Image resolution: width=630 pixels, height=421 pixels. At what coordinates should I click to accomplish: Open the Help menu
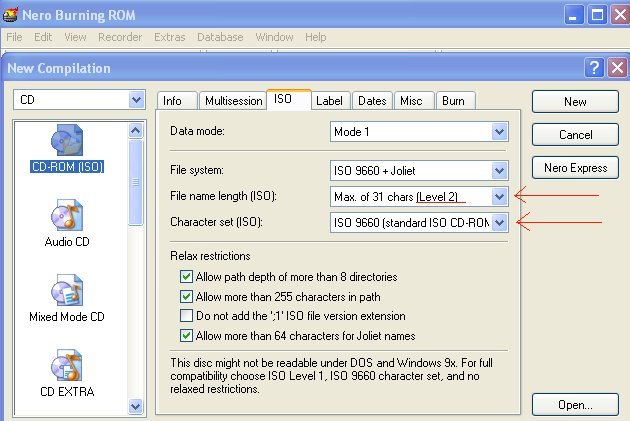pos(316,37)
